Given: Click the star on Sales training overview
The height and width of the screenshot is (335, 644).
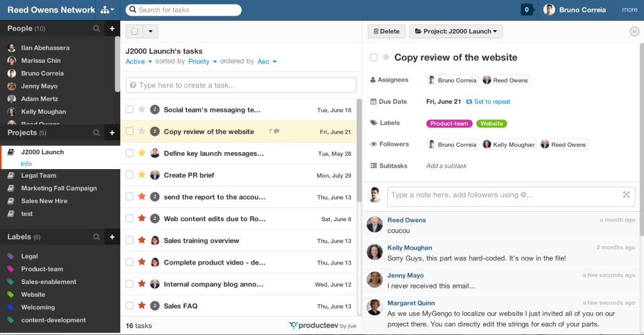Looking at the screenshot, I should click(x=142, y=239).
